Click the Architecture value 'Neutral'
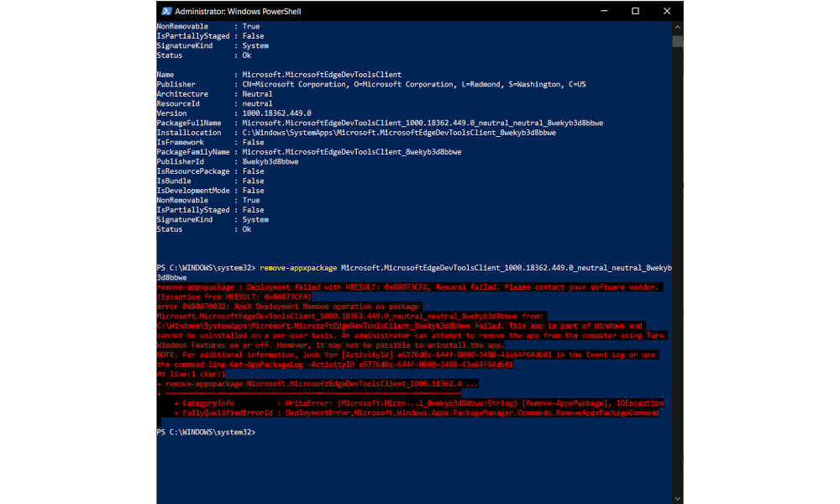This screenshot has height=504, width=840. tap(257, 94)
